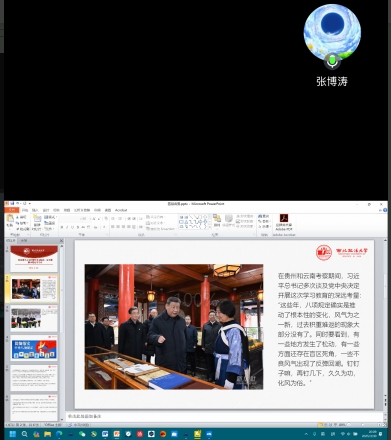Open the slide Layout dropdown
391x440 pixels.
(x=50, y=217)
